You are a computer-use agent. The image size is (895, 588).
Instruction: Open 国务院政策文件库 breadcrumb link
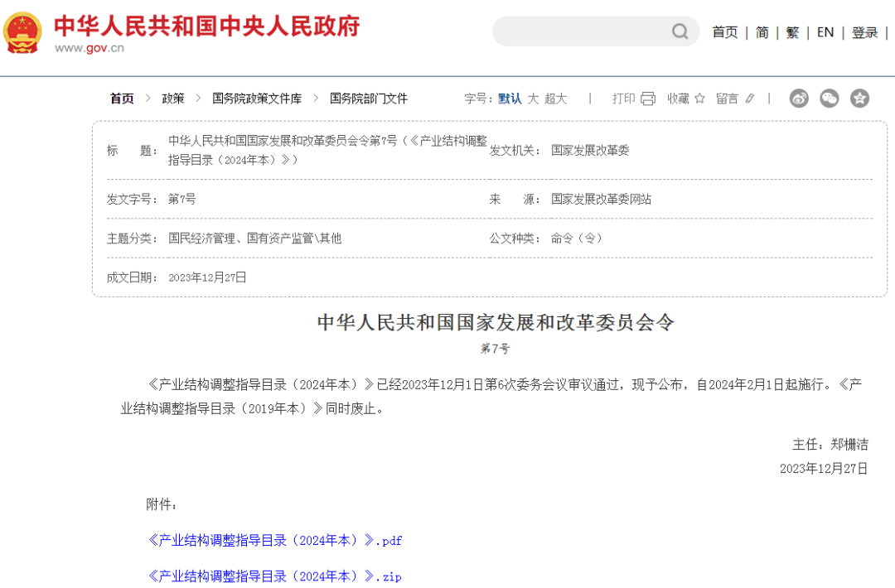pyautogui.click(x=257, y=99)
